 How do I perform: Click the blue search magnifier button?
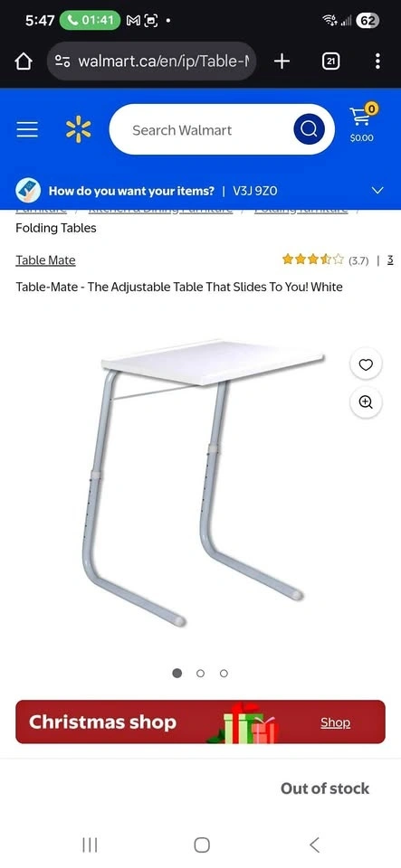click(309, 129)
